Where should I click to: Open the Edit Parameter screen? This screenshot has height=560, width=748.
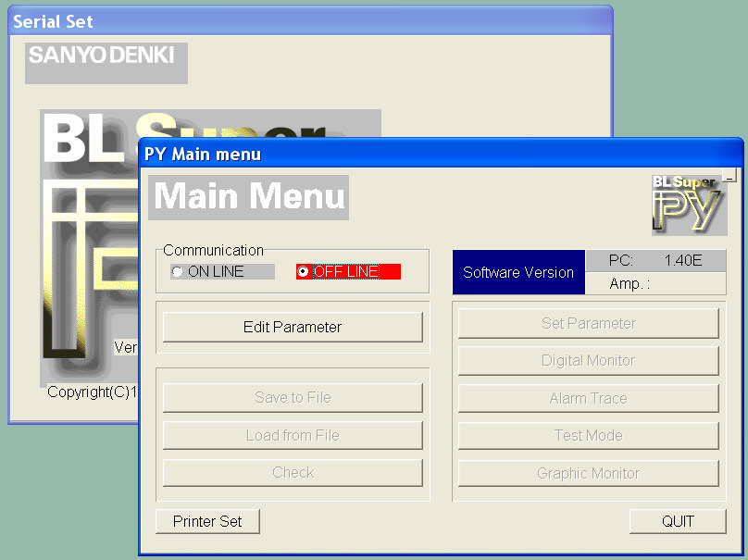point(293,328)
